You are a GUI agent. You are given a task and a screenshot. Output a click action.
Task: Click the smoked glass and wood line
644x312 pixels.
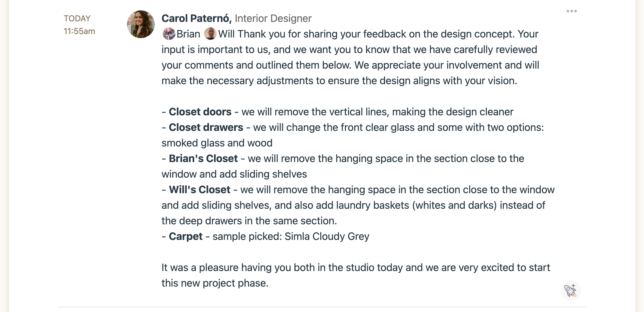217,143
